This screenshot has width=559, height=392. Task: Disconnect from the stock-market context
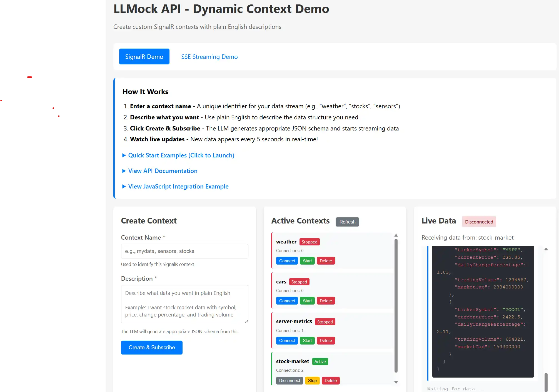289,381
